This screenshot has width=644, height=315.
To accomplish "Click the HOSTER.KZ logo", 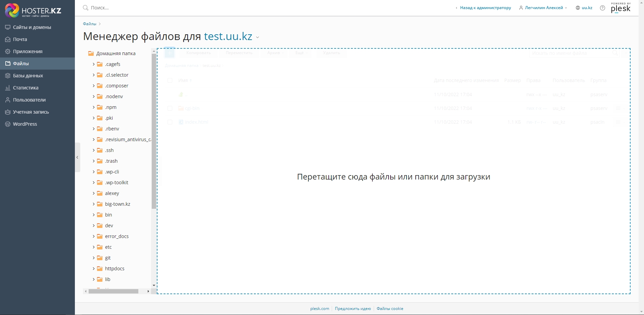I will point(33,10).
